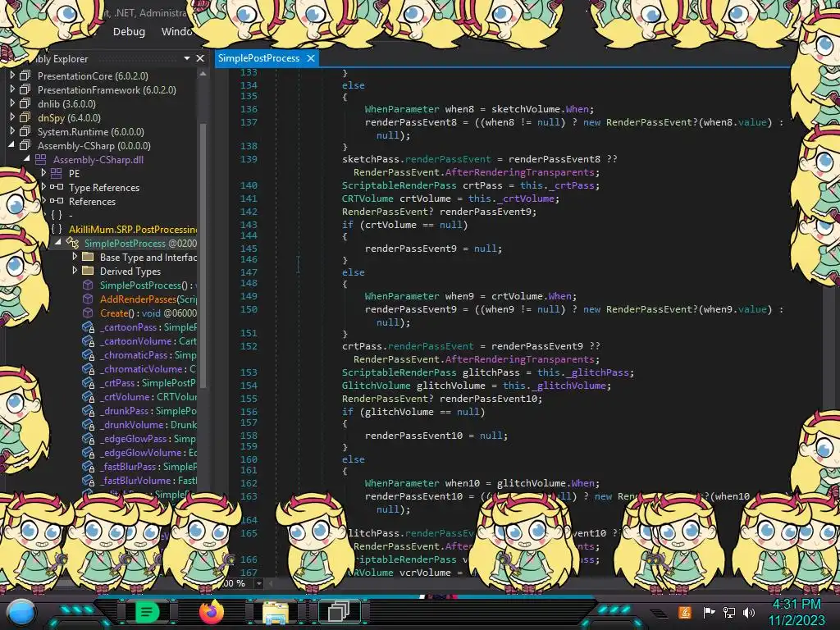Click the PresentationCore assembly icon
840x630 pixels.
coord(25,75)
